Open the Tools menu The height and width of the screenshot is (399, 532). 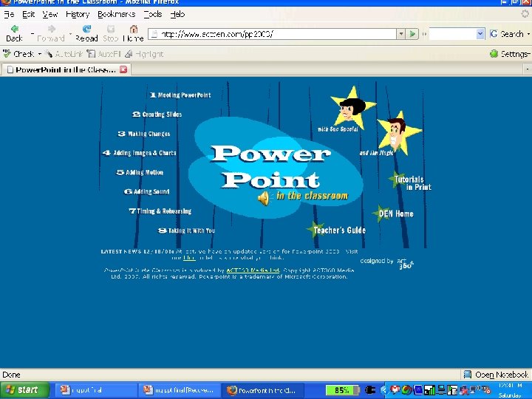point(153,14)
